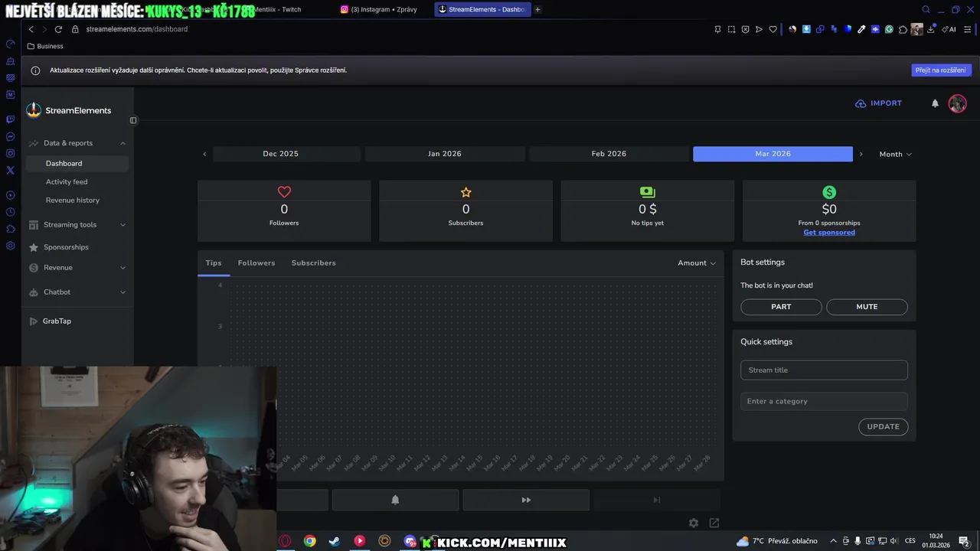Open browser sidebar settings gear
Image resolution: width=980 pixels, height=551 pixels.
[11, 246]
